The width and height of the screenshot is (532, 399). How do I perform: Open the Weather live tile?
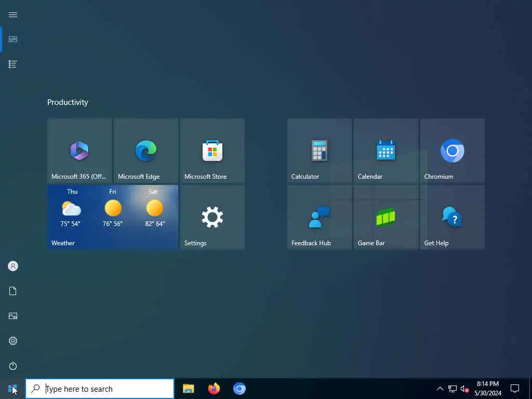113,217
